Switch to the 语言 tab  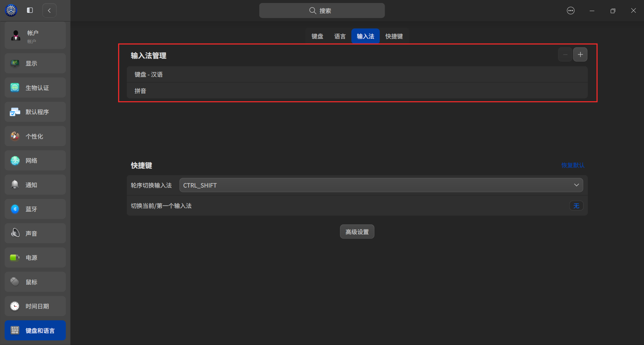tap(340, 36)
